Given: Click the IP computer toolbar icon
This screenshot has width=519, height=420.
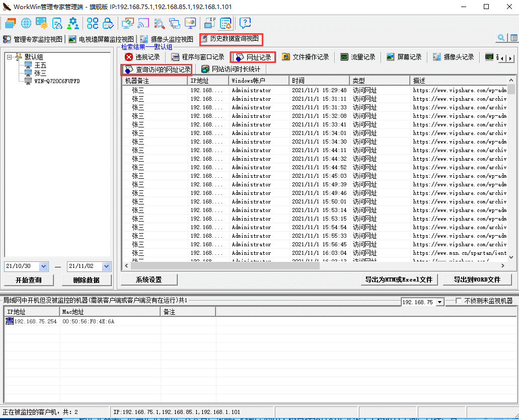Looking at the screenshot, I should click(x=210, y=23).
